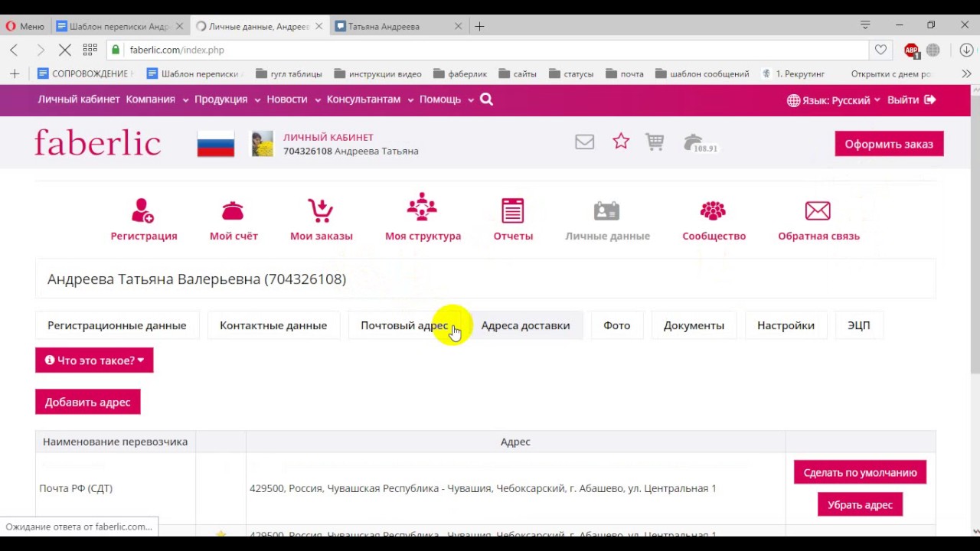Click the user profile photo thumbnail
This screenshot has height=551, width=980.
click(263, 144)
